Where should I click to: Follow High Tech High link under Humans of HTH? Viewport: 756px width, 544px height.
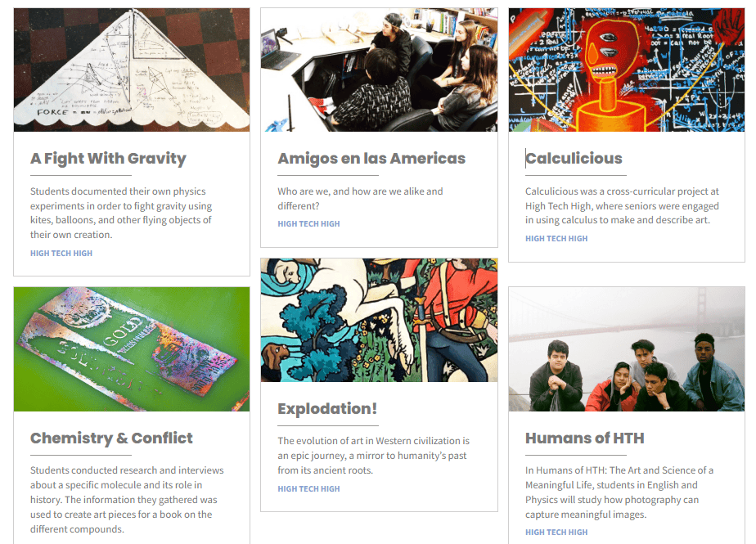click(x=556, y=532)
